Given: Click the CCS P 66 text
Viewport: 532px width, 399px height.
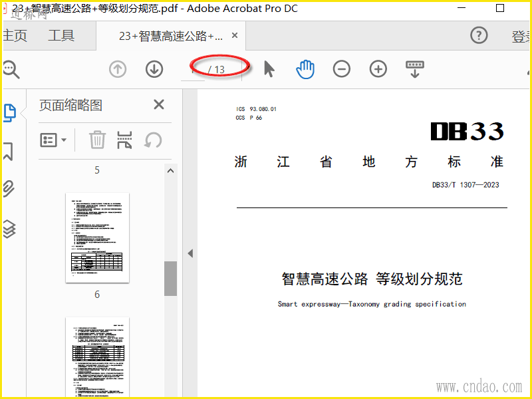Looking at the screenshot, I should coord(249,118).
